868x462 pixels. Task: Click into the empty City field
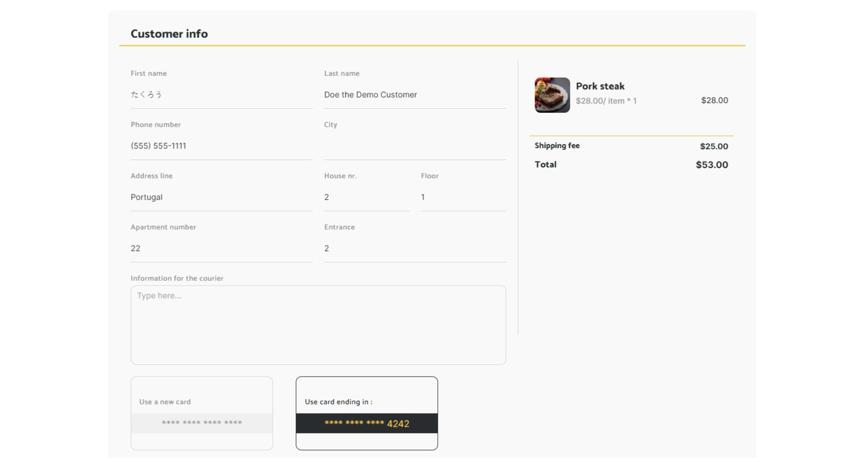click(x=415, y=146)
